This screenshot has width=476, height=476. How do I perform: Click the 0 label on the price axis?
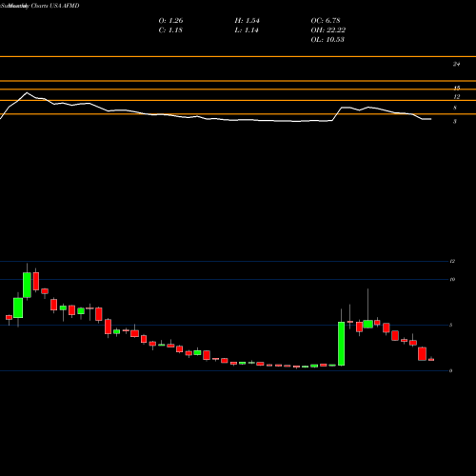click(451, 370)
